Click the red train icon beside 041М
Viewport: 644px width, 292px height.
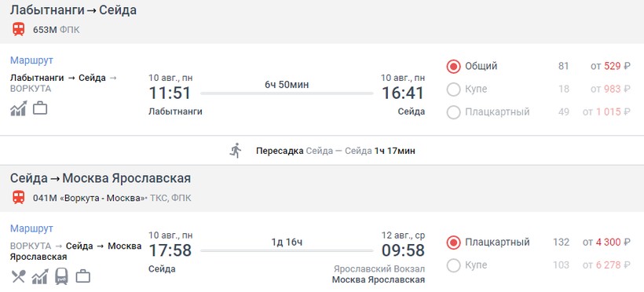18,198
